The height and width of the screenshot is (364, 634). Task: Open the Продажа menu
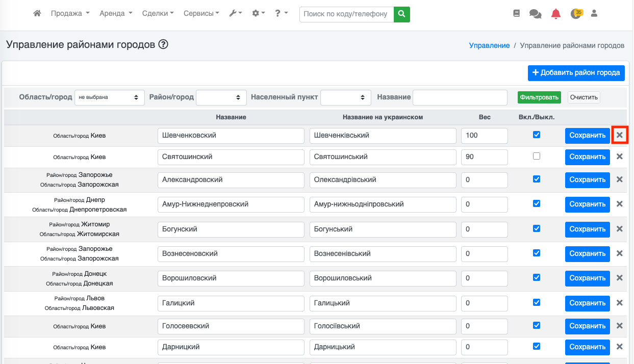[70, 14]
